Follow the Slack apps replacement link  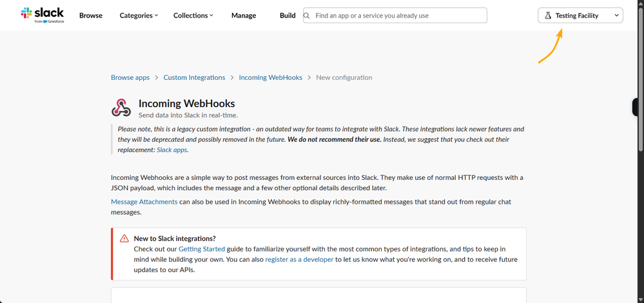(171, 150)
